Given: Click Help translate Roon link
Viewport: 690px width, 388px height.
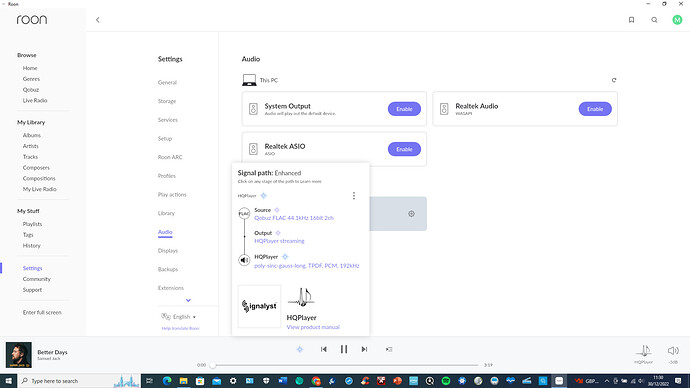Looking at the screenshot, I should click(180, 328).
